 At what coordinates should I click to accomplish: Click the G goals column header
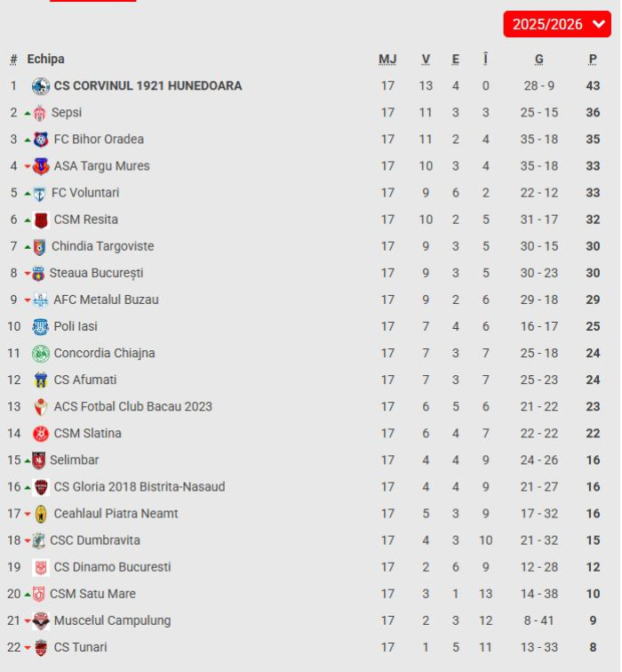[x=539, y=60]
